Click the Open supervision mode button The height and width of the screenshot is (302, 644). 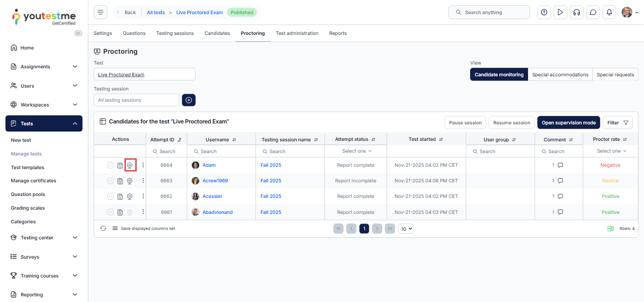pyautogui.click(x=569, y=122)
